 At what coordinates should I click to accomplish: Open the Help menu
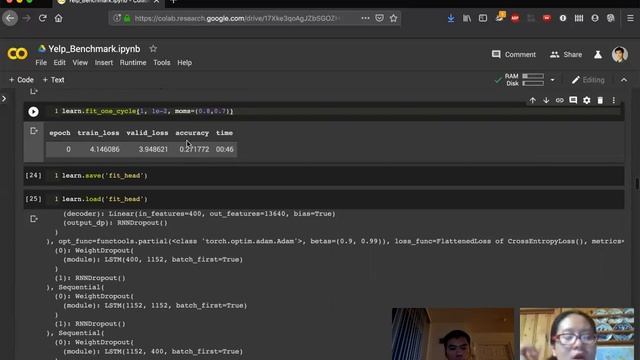click(x=184, y=63)
